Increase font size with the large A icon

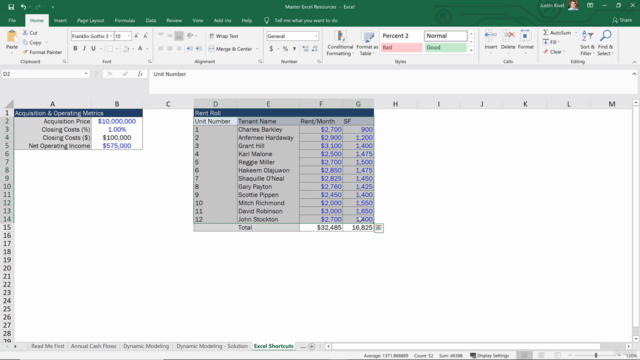(x=136, y=36)
